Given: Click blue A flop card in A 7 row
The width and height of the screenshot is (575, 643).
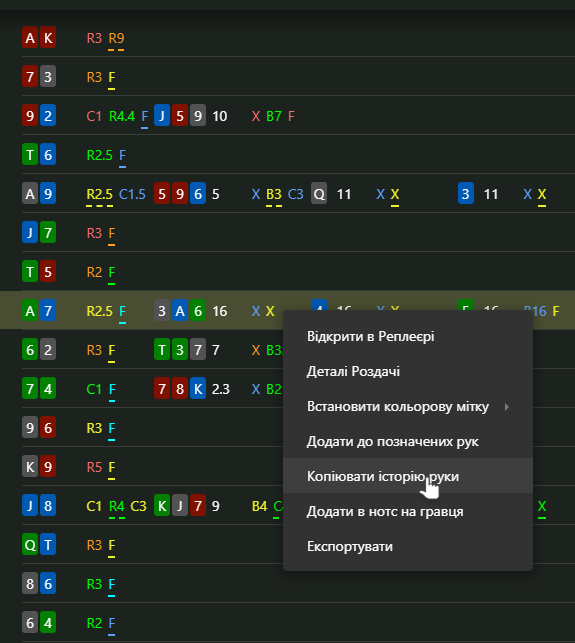Looking at the screenshot, I should tap(180, 310).
